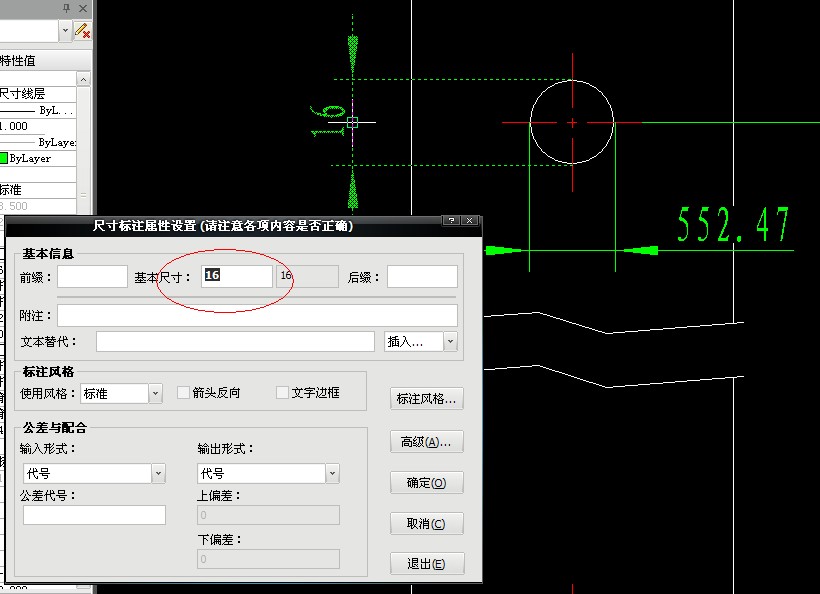820x594 pixels.
Task: Click the quick-select pencil icon in properties panel
Action: click(82, 31)
